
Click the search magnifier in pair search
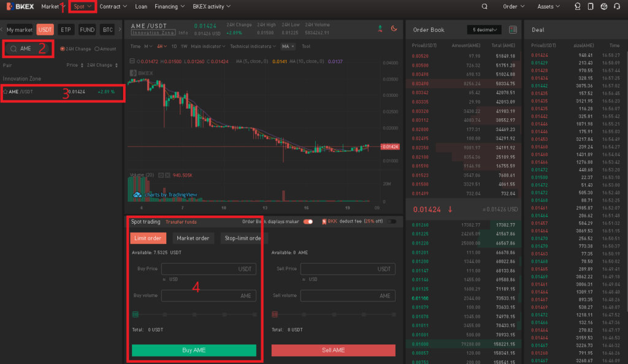click(x=13, y=49)
